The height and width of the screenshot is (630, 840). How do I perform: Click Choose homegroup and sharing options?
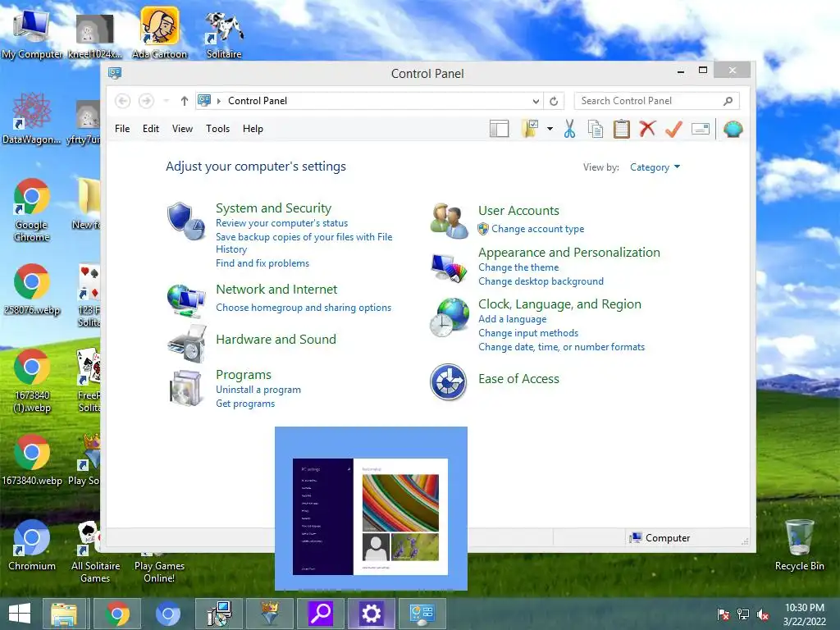tap(304, 308)
